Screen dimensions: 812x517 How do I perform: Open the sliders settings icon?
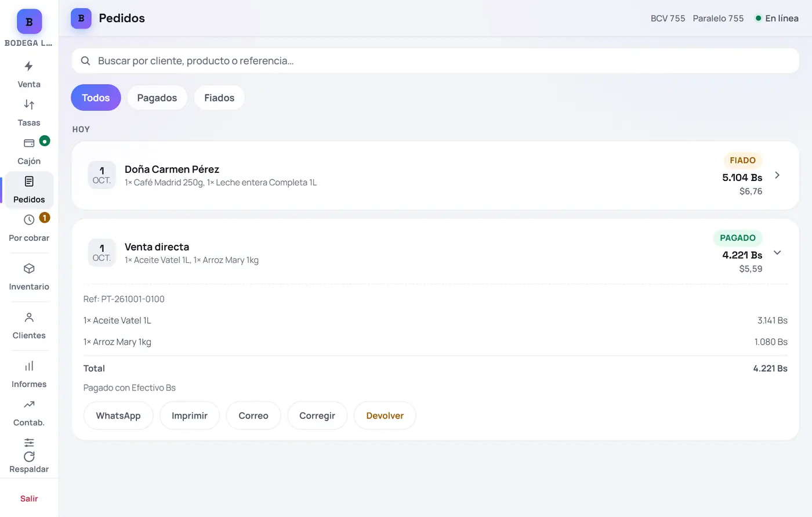[x=29, y=442]
